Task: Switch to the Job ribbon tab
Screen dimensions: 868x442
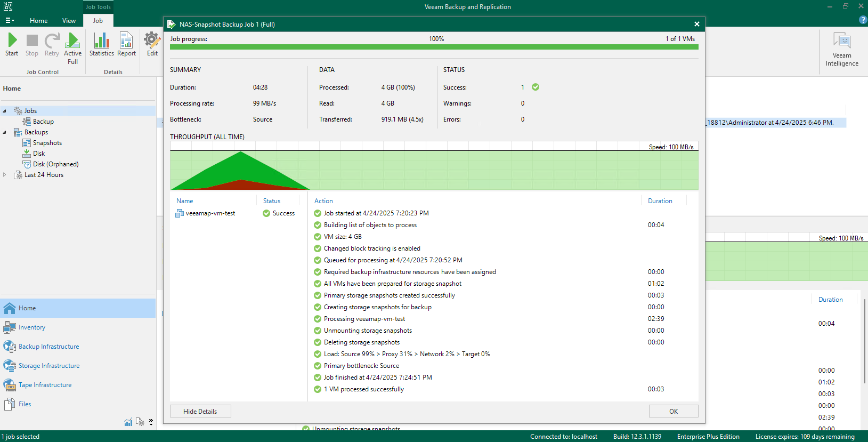Action: coord(98,21)
